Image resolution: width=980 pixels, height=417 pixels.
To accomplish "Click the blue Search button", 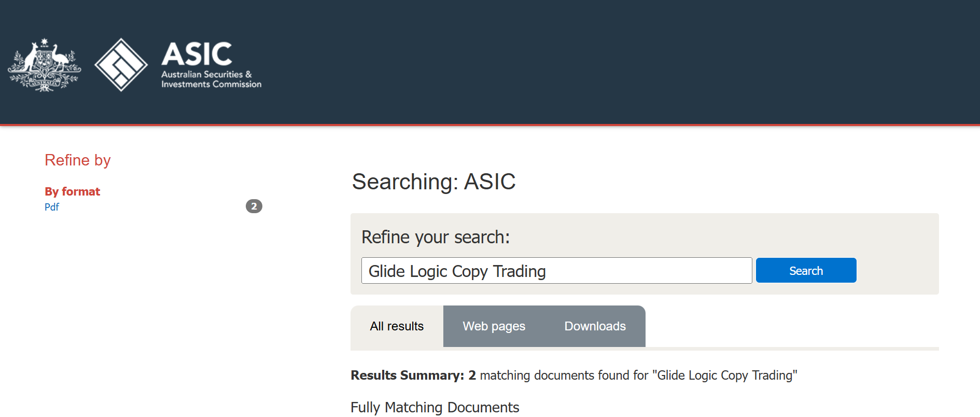I will point(806,270).
